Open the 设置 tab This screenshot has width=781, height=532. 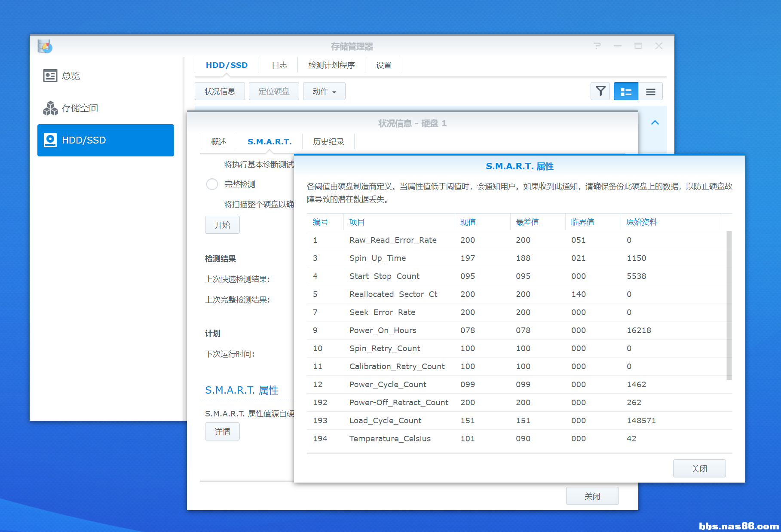pyautogui.click(x=384, y=65)
